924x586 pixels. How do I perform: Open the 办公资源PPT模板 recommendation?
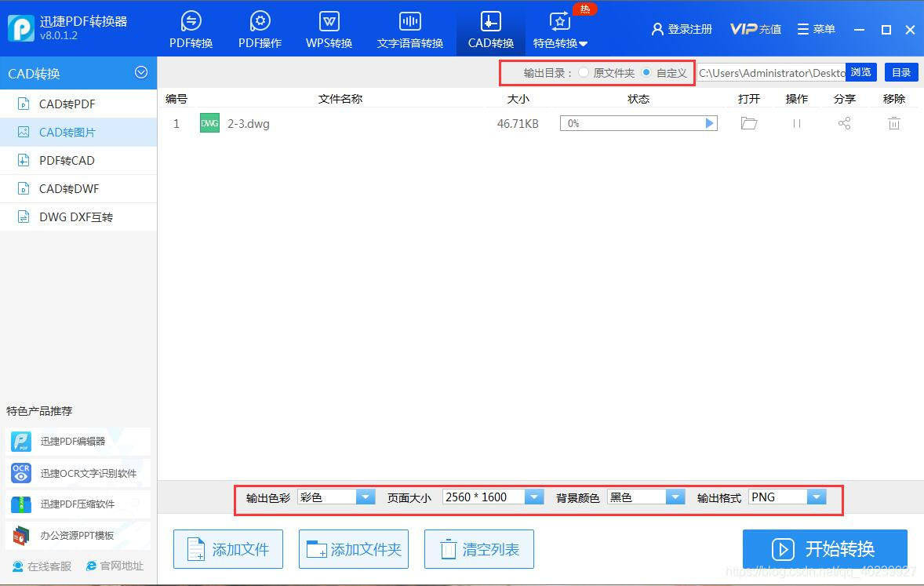(x=78, y=535)
